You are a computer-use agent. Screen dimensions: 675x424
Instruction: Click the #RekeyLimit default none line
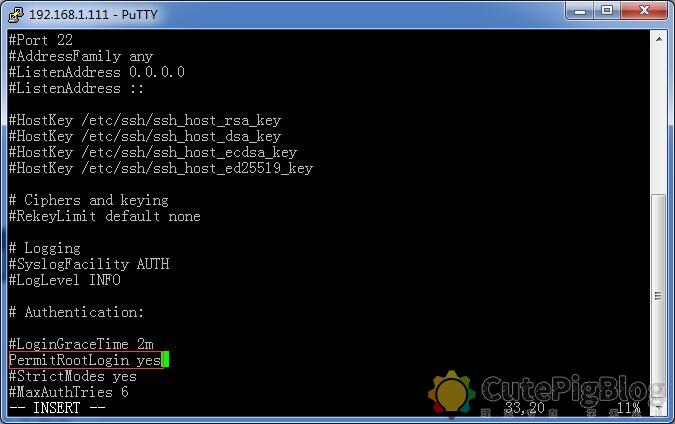pos(105,216)
